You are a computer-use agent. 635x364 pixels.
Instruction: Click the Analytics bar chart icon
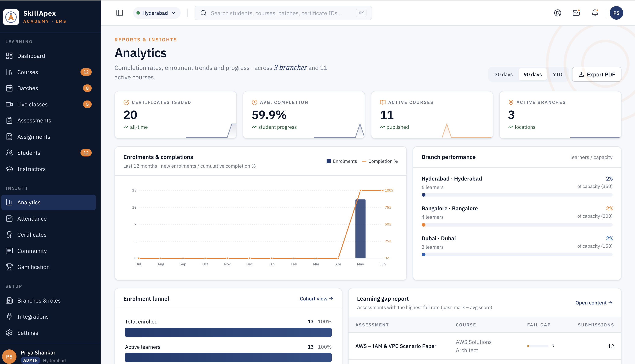9,202
